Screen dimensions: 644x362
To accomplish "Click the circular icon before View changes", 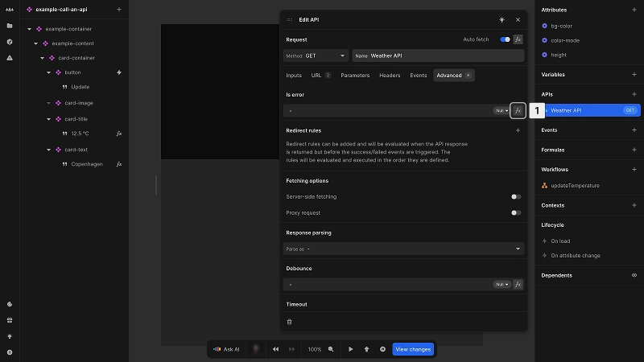I will pos(382,349).
